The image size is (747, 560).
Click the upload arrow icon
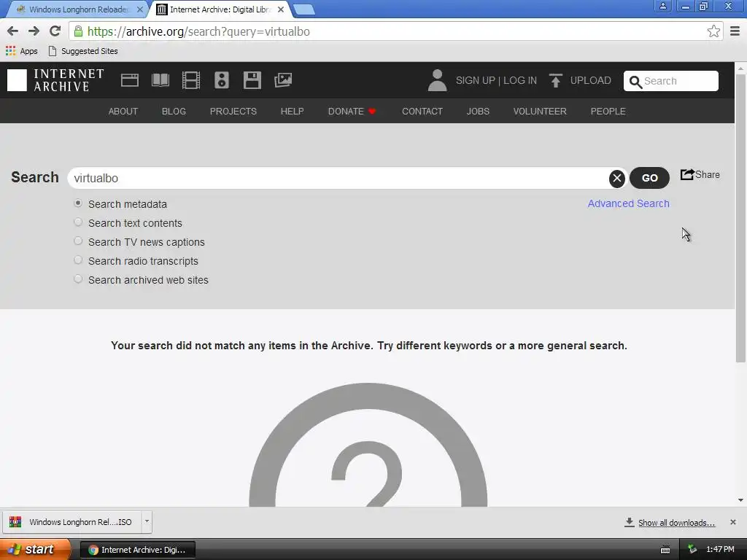tap(555, 80)
